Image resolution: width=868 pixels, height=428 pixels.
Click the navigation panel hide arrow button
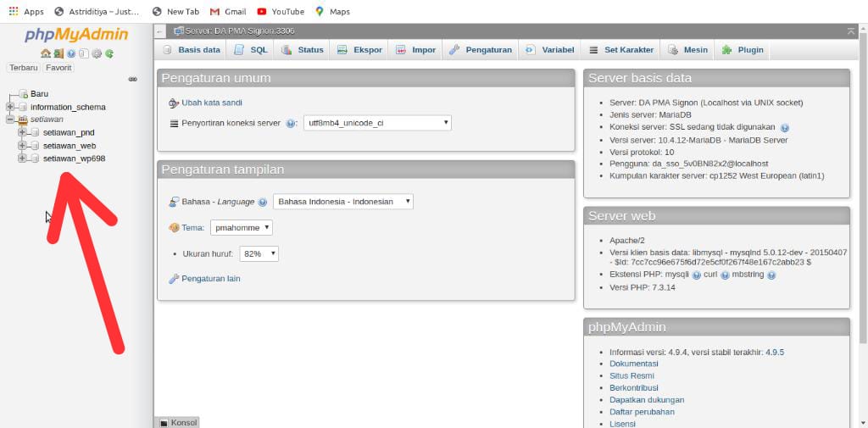pyautogui.click(x=159, y=31)
